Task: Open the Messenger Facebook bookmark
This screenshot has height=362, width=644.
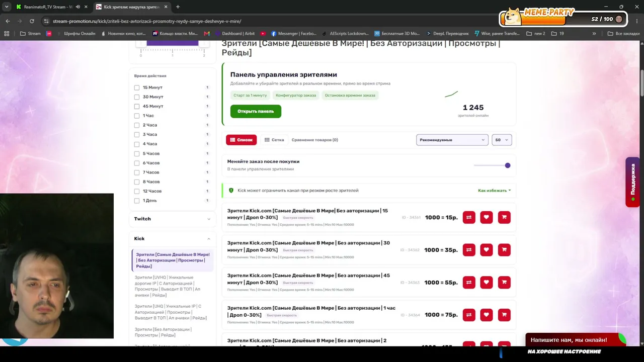Action: [x=293, y=34]
